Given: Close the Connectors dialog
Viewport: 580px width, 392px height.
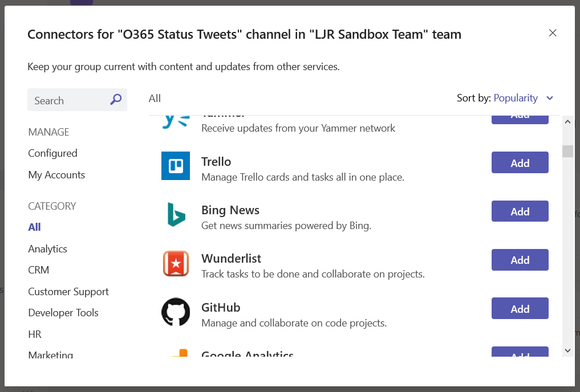Looking at the screenshot, I should click(553, 33).
